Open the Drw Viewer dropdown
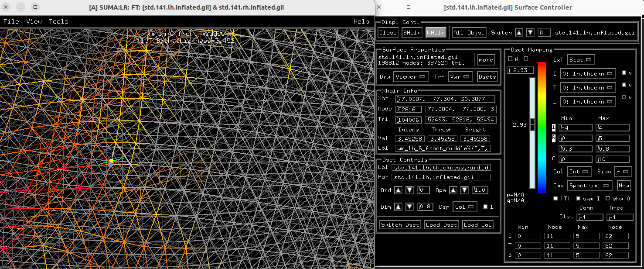The height and width of the screenshot is (269, 644). click(410, 77)
